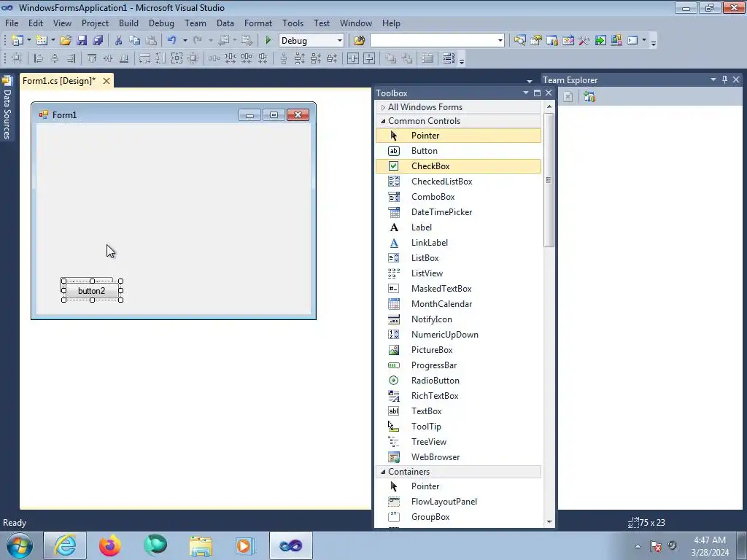Pick the PictureBox control in Toolbox
Screen dimensions: 747x560
(x=458, y=350)
